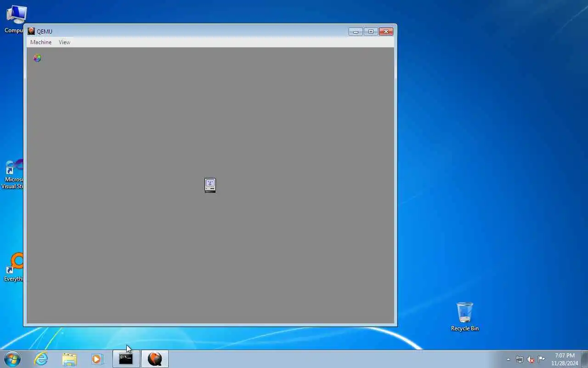Select the Recycle Bin desktop icon
This screenshot has width=588, height=368.
[x=464, y=316]
